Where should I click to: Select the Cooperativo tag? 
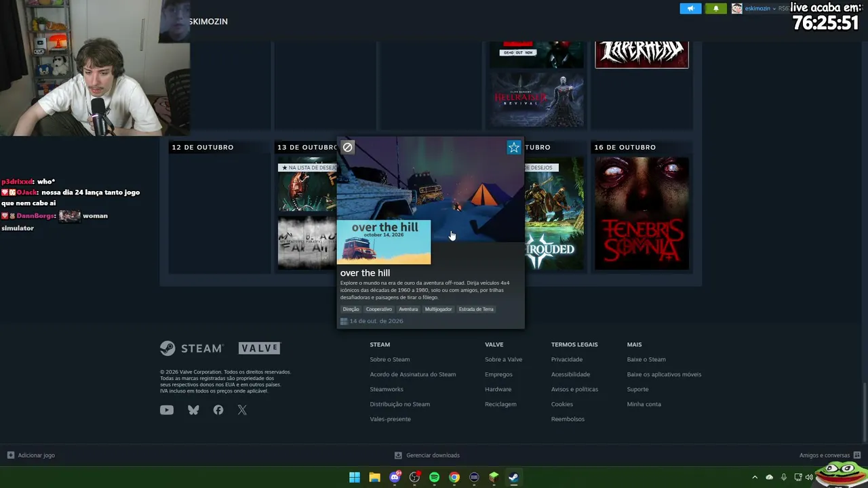(x=379, y=309)
